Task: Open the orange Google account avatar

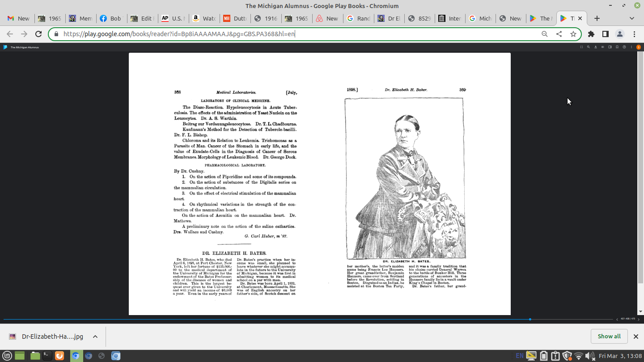Action: point(639,47)
